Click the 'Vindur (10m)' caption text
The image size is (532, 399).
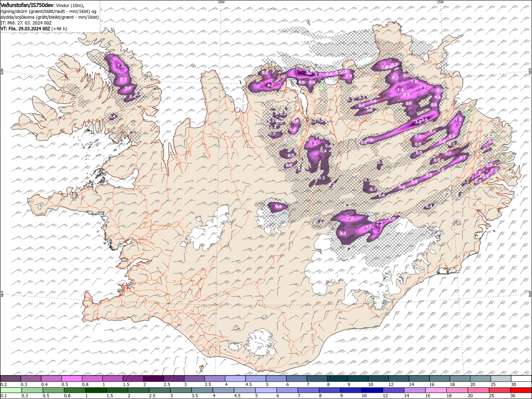[x=69, y=5]
